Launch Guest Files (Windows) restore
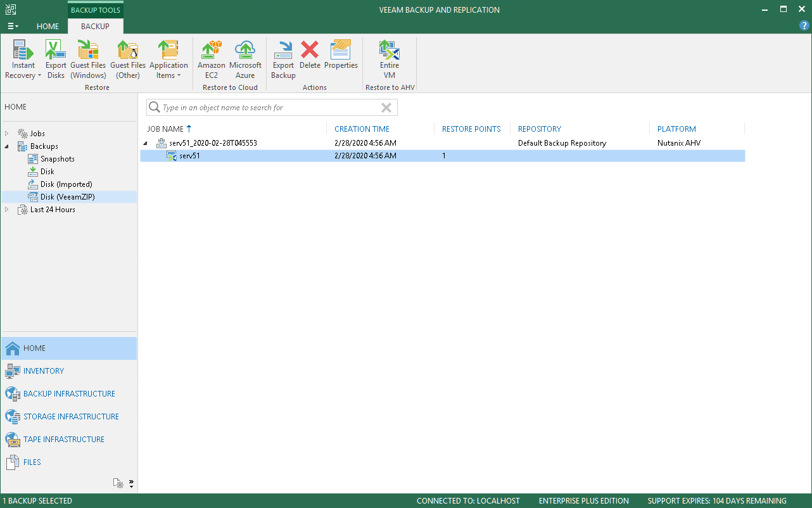Viewport: 812px width, 508px height. [x=88, y=60]
